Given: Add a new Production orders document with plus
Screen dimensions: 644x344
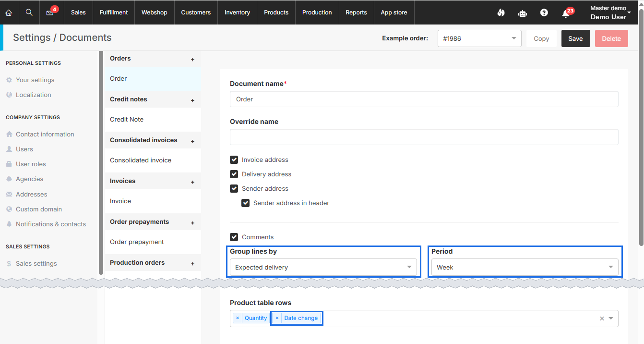Looking at the screenshot, I should pyautogui.click(x=192, y=264).
